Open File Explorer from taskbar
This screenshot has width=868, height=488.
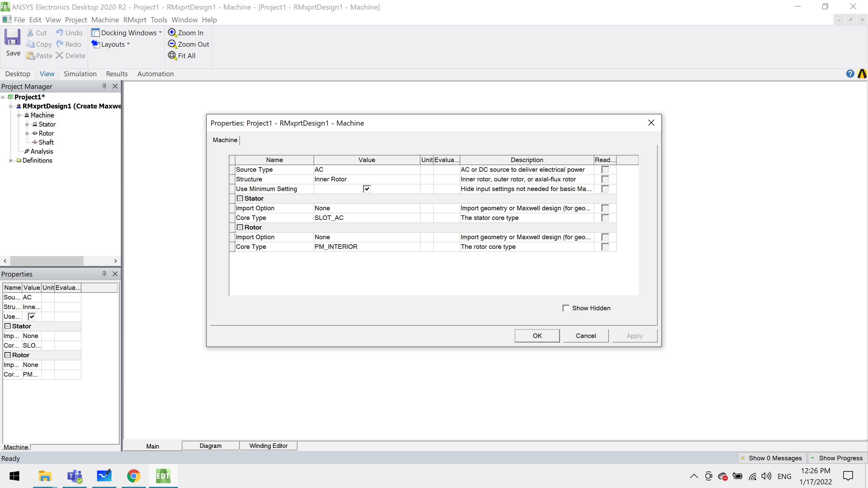pyautogui.click(x=45, y=476)
